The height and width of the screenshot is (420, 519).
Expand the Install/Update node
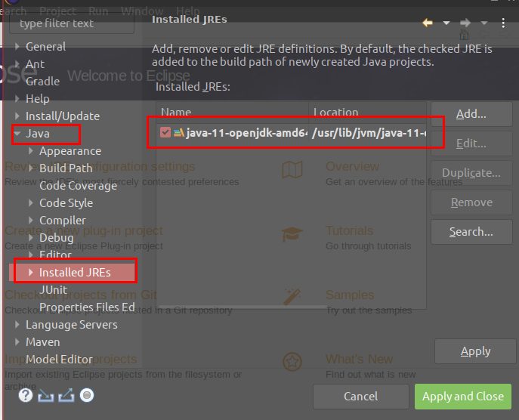17,116
